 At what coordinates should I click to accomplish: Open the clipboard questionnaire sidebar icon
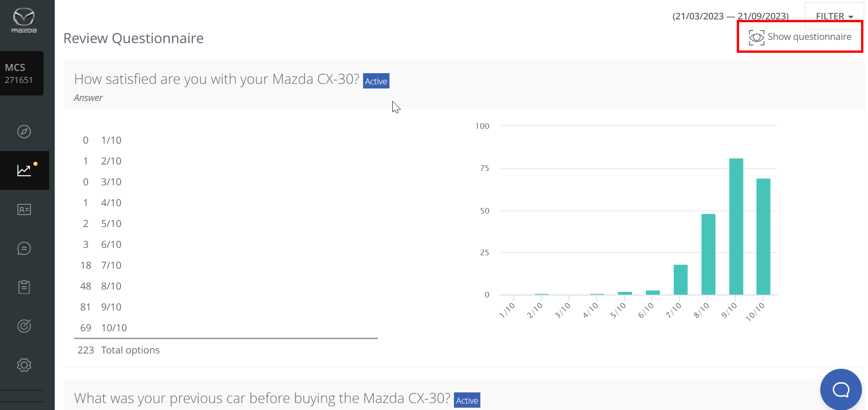coord(24,287)
